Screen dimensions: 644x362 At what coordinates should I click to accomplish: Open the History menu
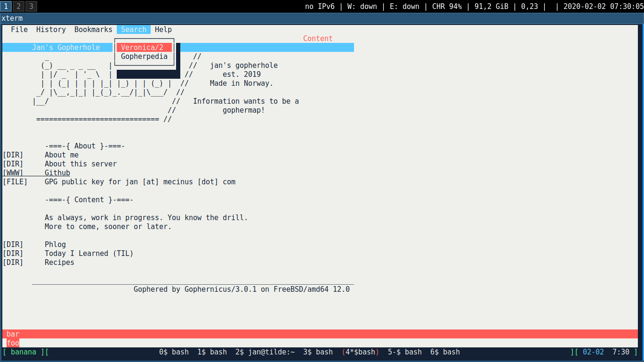pos(51,29)
